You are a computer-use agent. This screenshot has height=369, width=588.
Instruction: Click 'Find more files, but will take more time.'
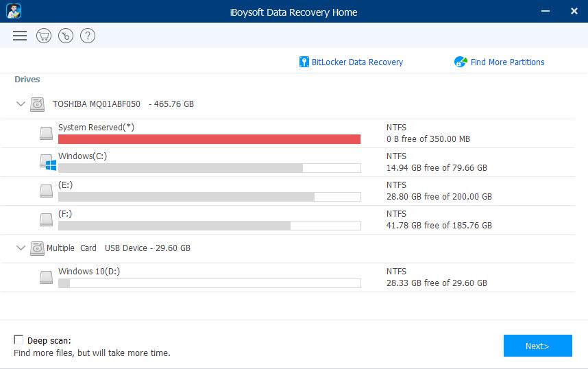[x=92, y=353]
